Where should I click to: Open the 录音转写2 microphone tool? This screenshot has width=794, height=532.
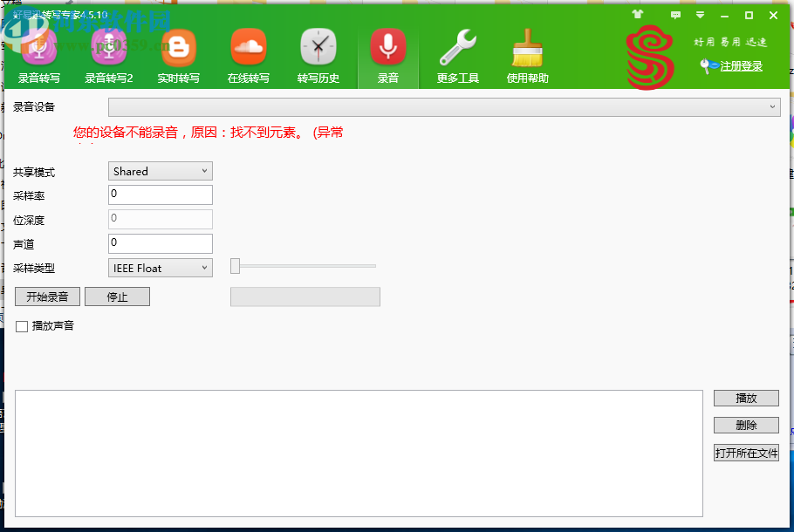109,57
